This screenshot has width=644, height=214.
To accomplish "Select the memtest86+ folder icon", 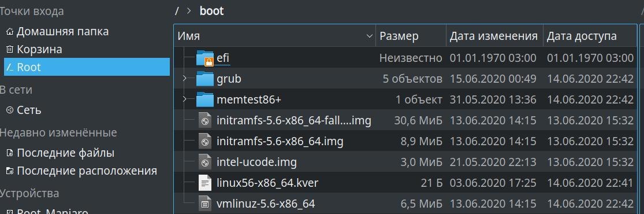I will (x=205, y=99).
